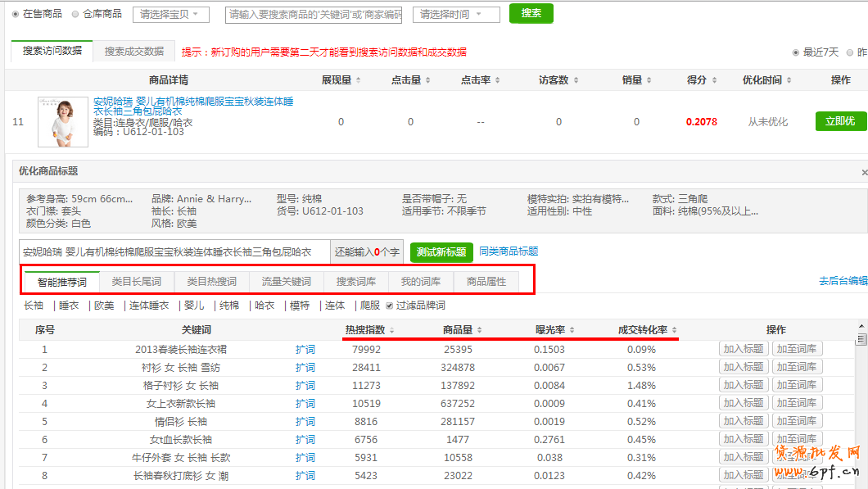Screen dimensions: 868x489
Task: Expand the 请选择时间 dropdown
Action: (456, 15)
